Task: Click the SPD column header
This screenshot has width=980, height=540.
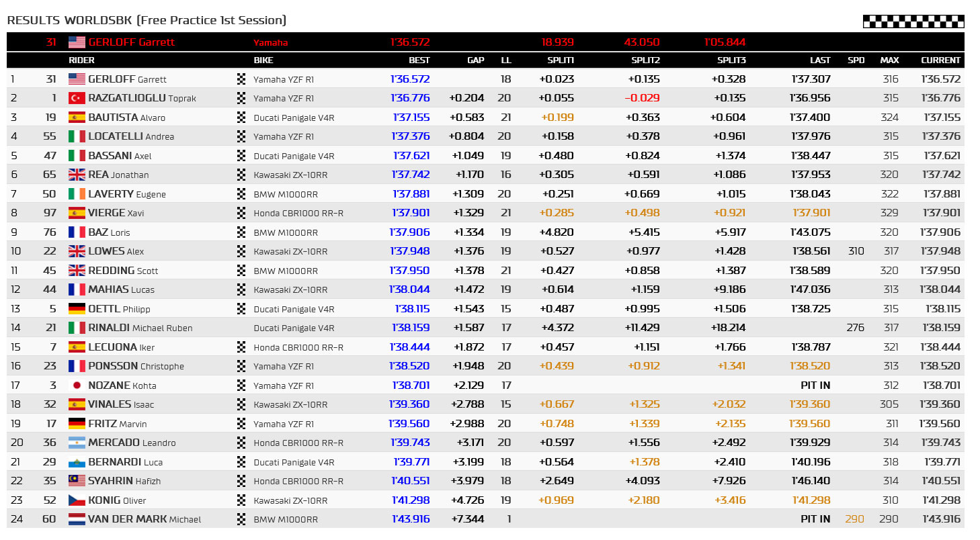Action: 856,60
